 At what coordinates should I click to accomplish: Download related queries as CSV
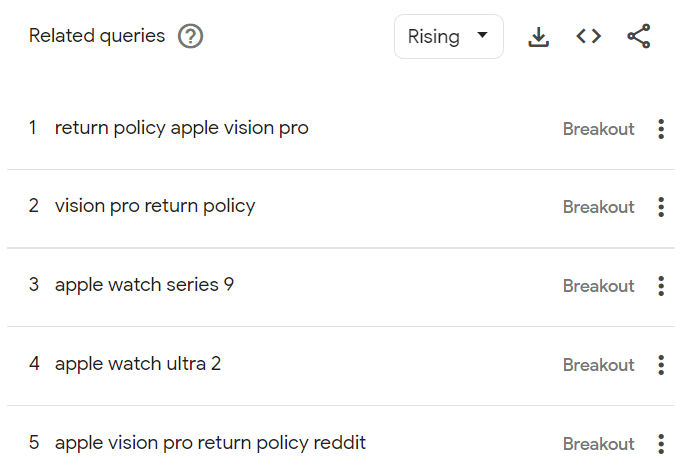click(539, 36)
